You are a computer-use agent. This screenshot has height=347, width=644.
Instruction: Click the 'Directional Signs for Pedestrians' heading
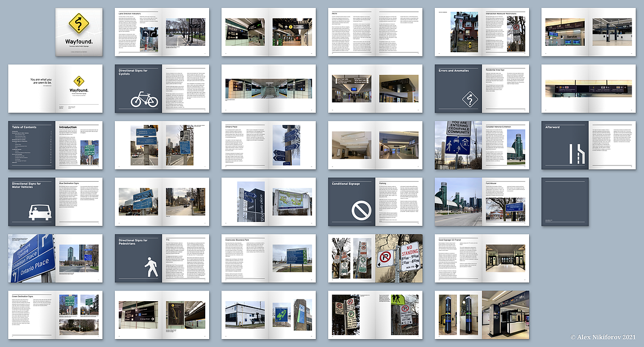(133, 242)
